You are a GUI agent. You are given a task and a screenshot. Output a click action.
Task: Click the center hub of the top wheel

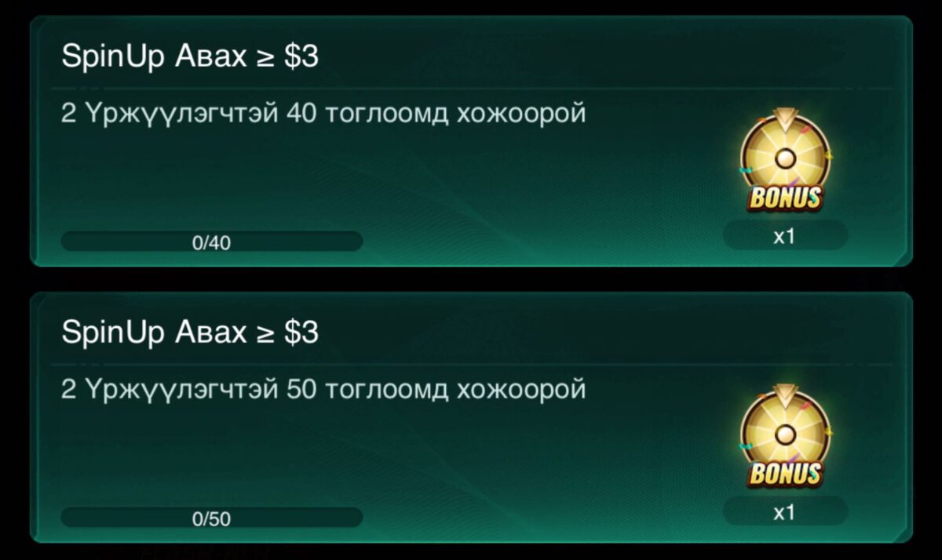pyautogui.click(x=785, y=158)
